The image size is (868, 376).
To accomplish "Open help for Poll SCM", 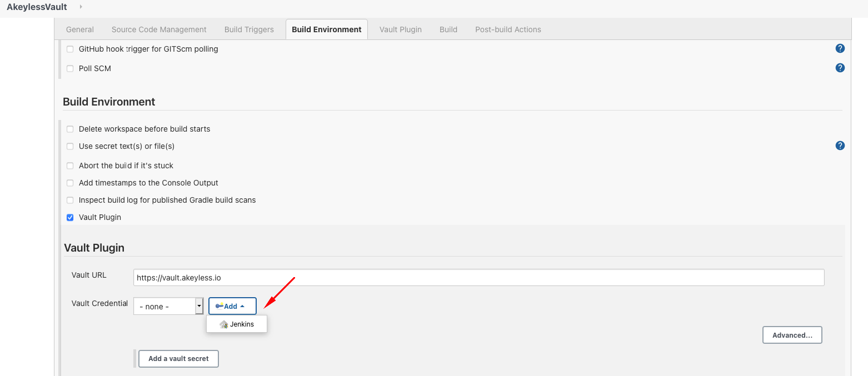I will click(x=840, y=68).
